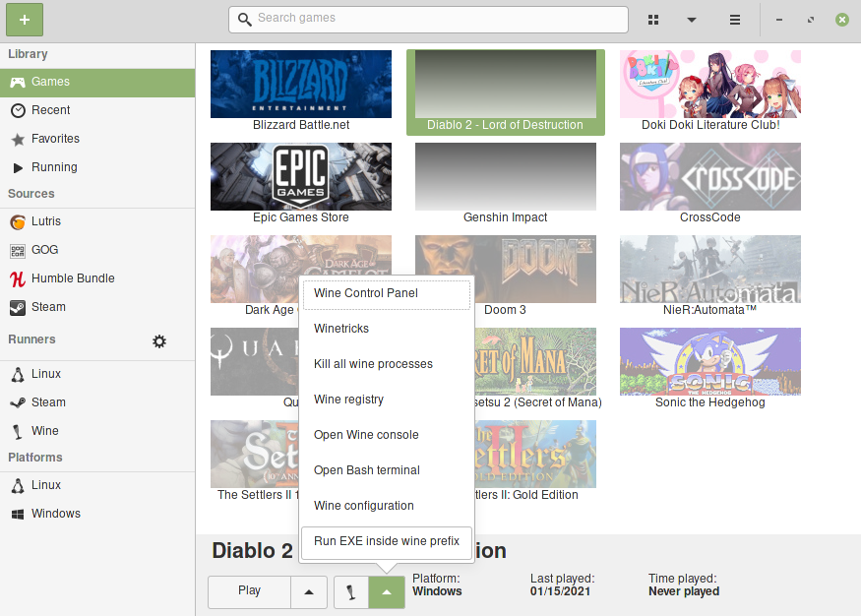Screen dimensions: 861x616
Task: Select Steam under Runners
Action: (97, 403)
